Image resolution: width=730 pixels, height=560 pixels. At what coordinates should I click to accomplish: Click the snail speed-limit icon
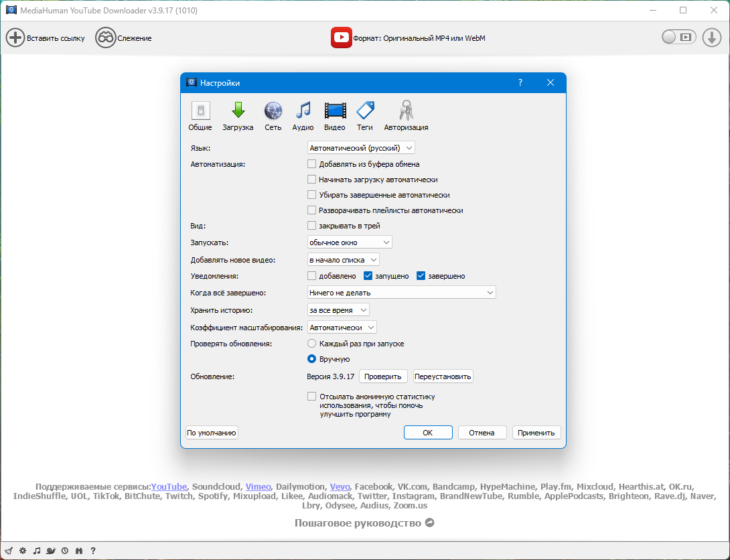[x=51, y=551]
